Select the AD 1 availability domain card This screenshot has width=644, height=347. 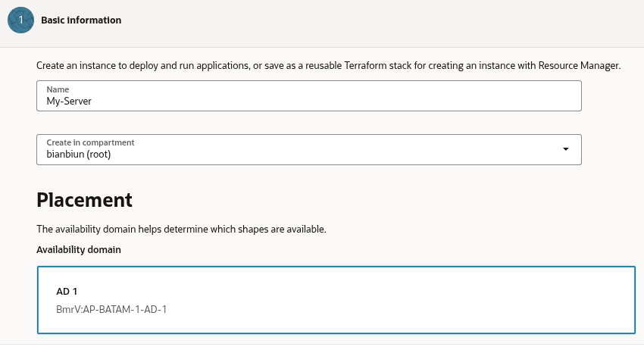pos(336,300)
